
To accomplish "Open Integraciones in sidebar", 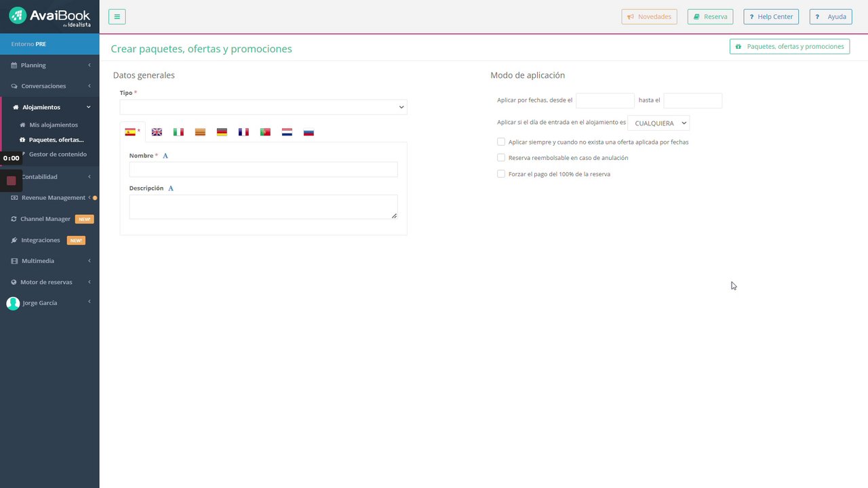I will point(41,240).
